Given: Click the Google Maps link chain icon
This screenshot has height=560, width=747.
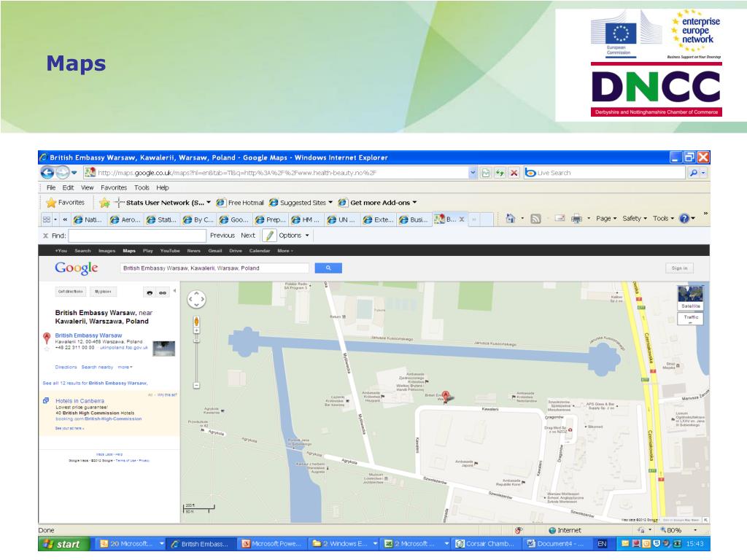Looking at the screenshot, I should 163,292.
